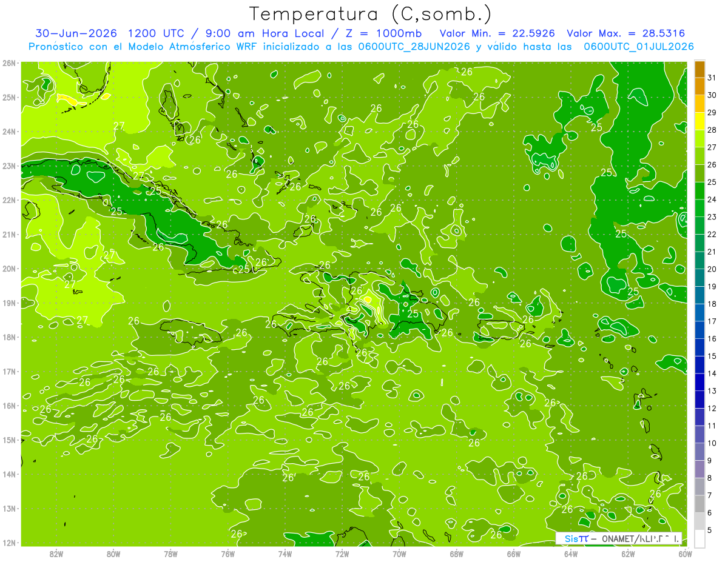
Task: Click the yellow swatch between 28 and 29
Action: (x=699, y=121)
